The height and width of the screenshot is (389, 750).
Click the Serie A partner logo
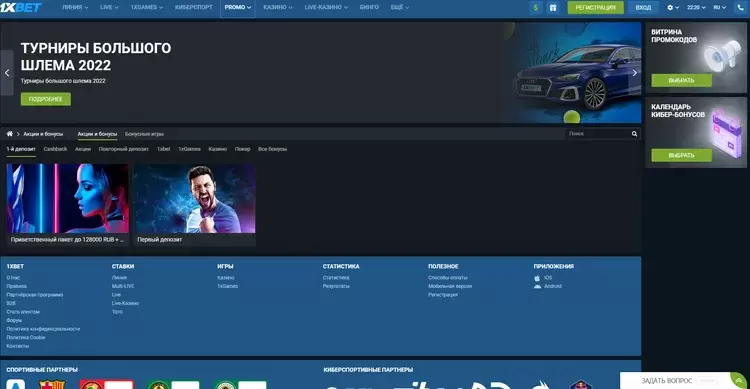[x=15, y=384]
